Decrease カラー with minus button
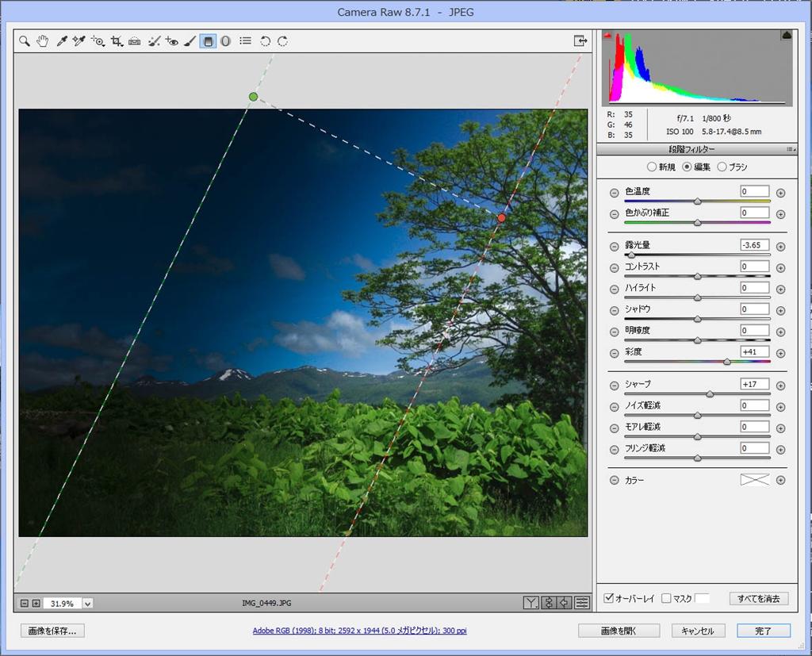This screenshot has width=812, height=656. (615, 481)
